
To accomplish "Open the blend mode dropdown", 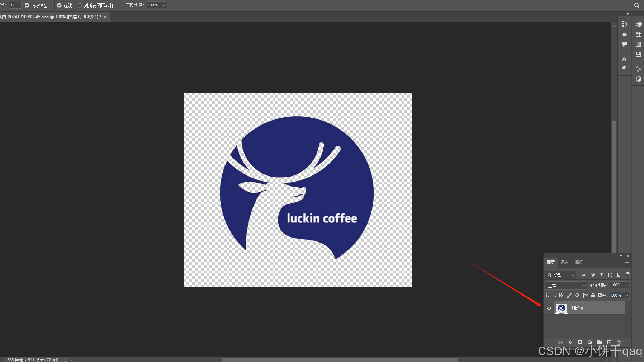I will click(566, 286).
